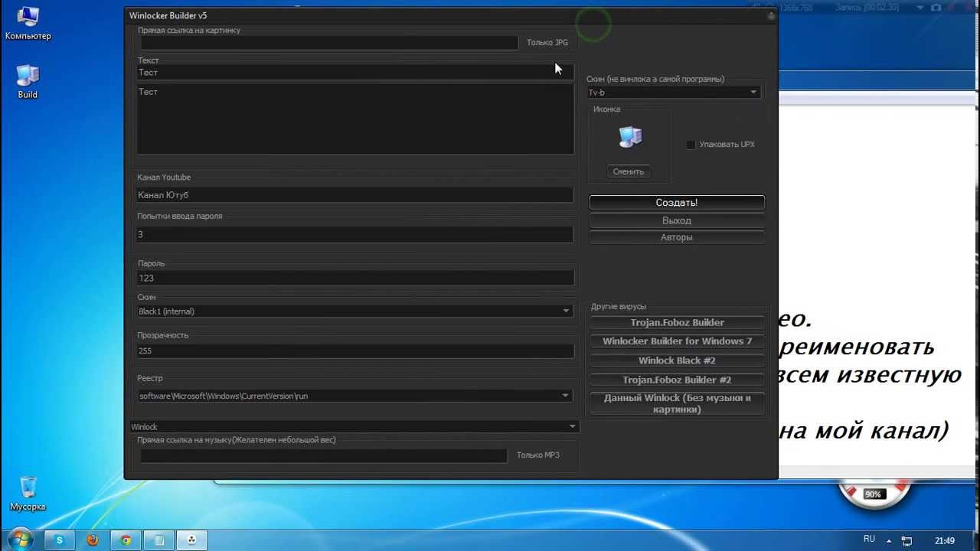Screen dimensions: 980x551
Task: Click the Только MP3 label
Action: point(538,455)
